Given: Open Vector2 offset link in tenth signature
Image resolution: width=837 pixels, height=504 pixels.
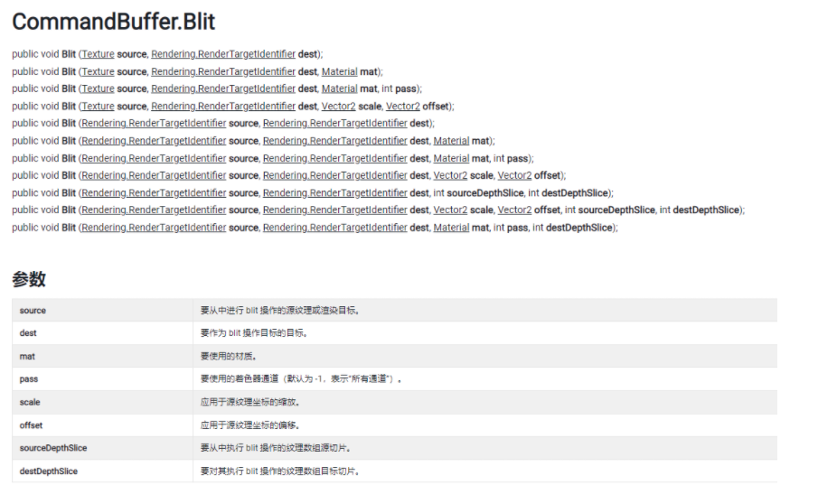Looking at the screenshot, I should click(x=514, y=210).
